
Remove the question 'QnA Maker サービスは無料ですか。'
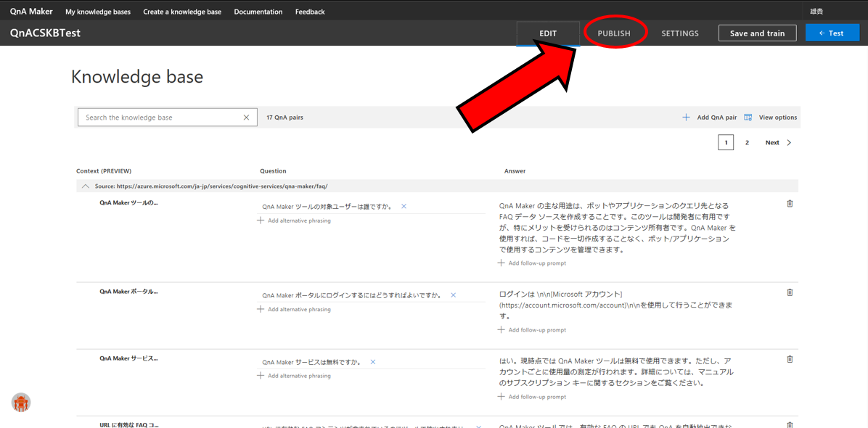pos(372,362)
